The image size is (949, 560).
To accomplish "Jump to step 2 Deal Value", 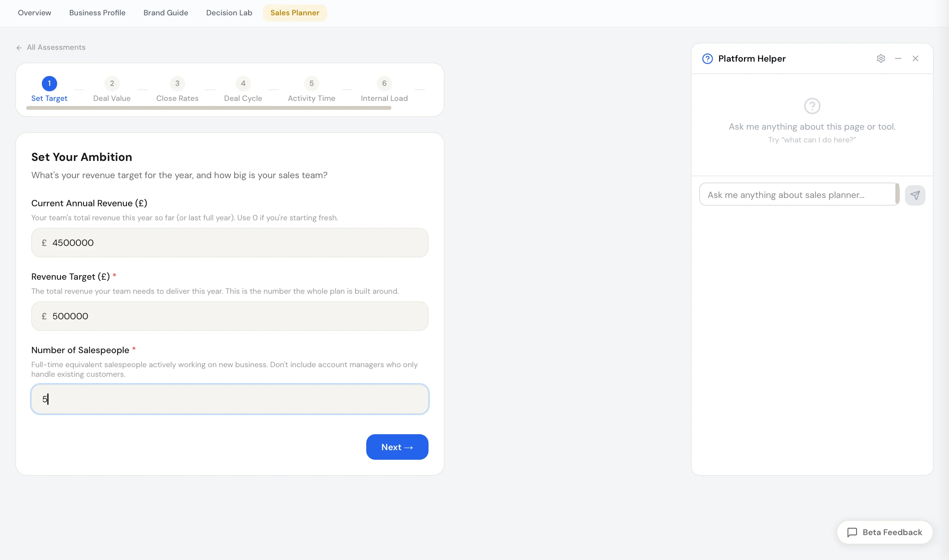I will (x=112, y=83).
